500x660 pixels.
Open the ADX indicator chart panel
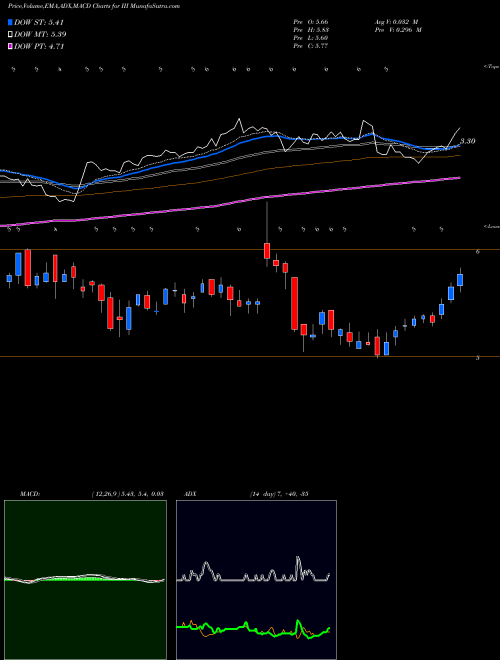click(x=256, y=580)
